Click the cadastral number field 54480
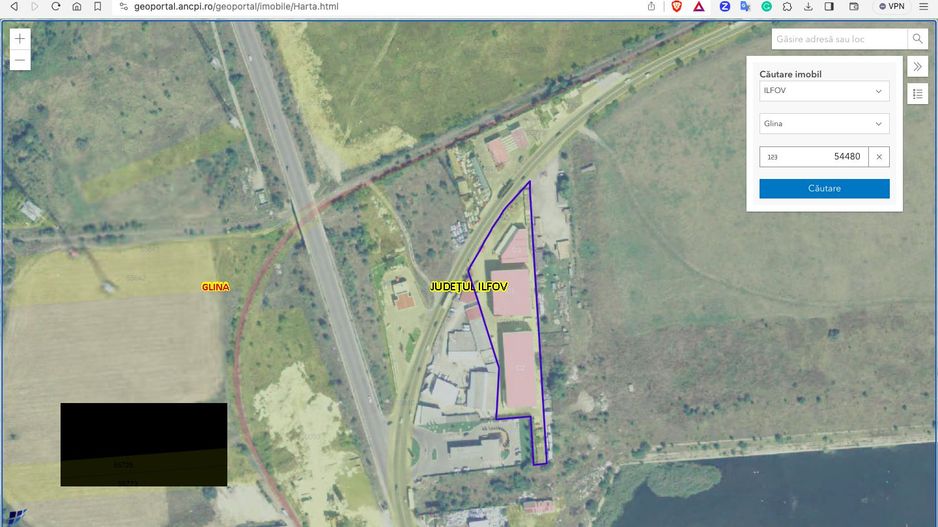The height and width of the screenshot is (527, 938). 814,157
